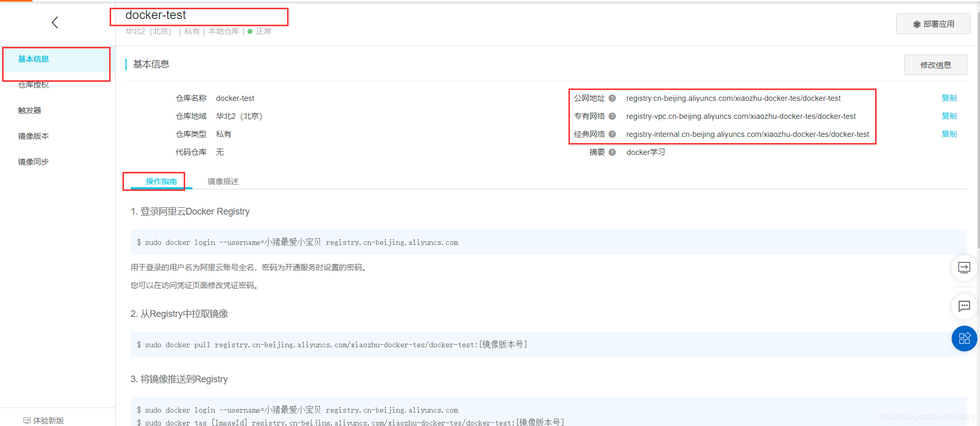Open 镜像版本 in the sidebar

click(x=33, y=136)
